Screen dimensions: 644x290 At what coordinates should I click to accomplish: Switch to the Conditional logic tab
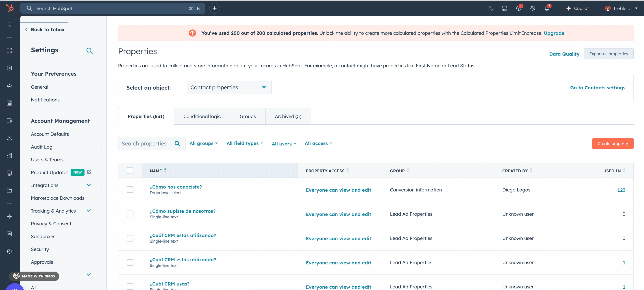click(x=202, y=116)
